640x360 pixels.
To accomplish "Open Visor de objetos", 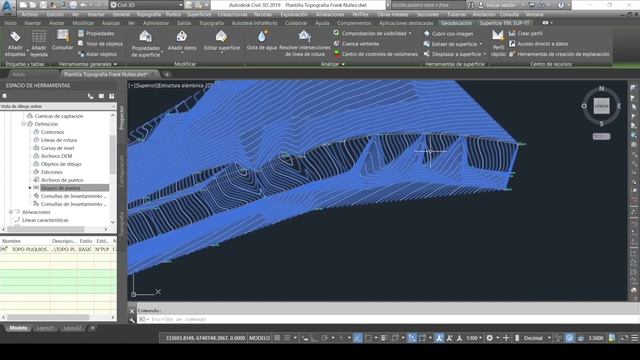I will [100, 44].
